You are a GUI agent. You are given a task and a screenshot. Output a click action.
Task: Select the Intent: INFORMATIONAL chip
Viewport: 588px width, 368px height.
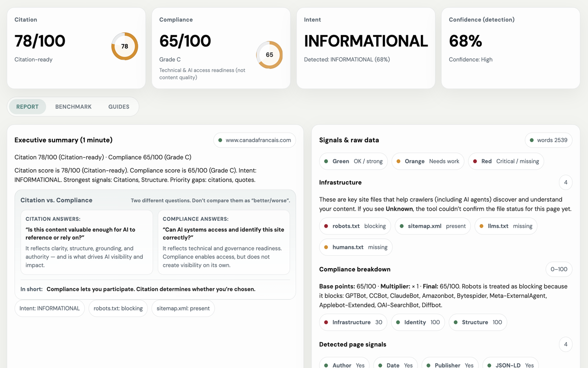tap(49, 308)
